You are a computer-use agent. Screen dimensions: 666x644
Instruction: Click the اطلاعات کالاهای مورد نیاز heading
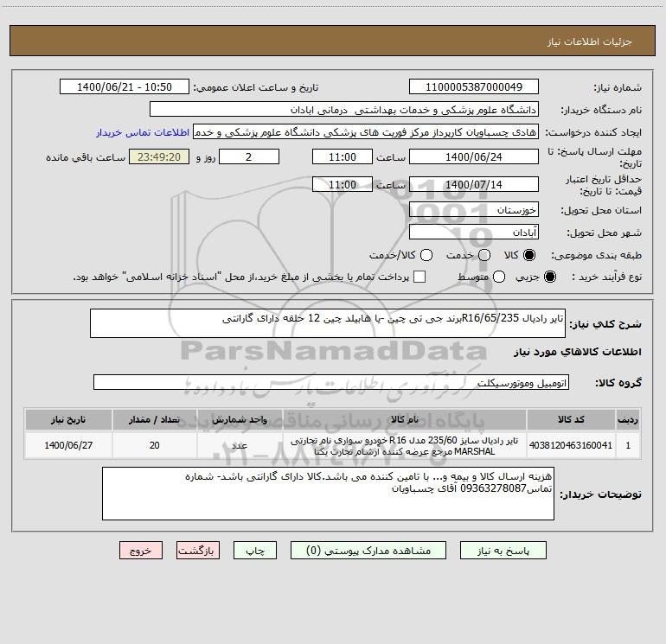click(578, 352)
